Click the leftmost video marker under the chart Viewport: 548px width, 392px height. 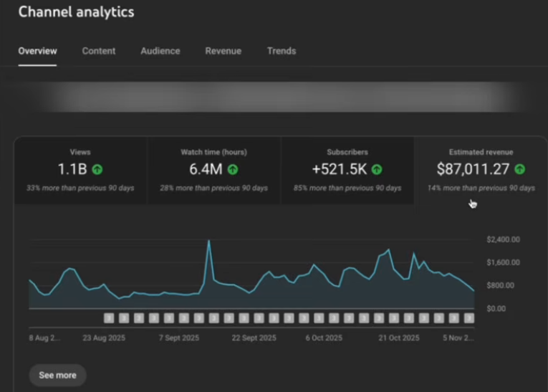[x=109, y=317]
